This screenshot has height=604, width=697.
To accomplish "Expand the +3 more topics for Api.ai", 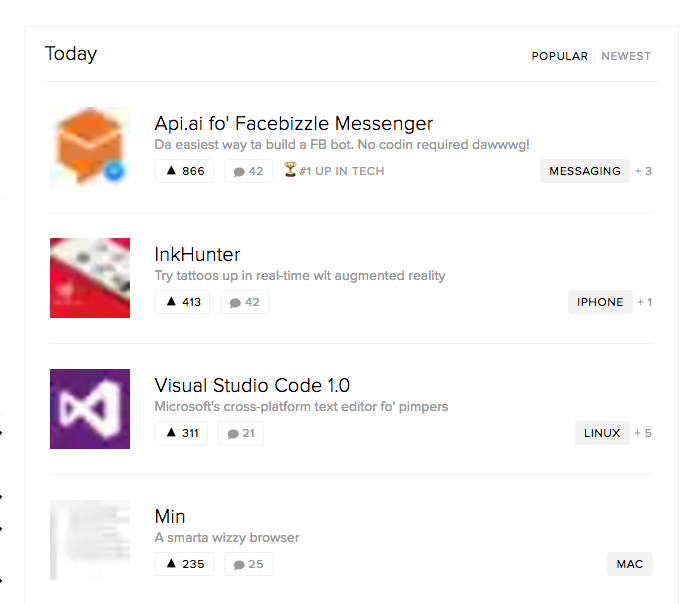I will pyautogui.click(x=643, y=171).
